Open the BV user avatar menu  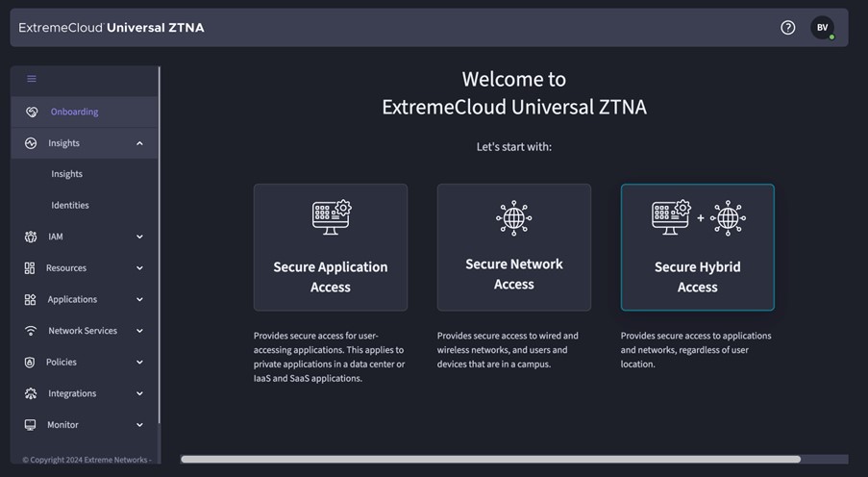click(x=822, y=28)
